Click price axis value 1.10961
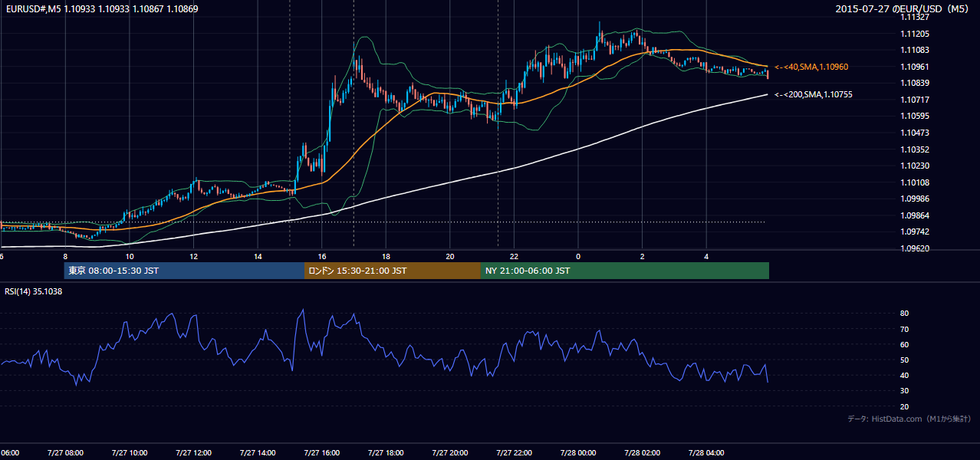The height and width of the screenshot is (460, 980). coord(916,67)
